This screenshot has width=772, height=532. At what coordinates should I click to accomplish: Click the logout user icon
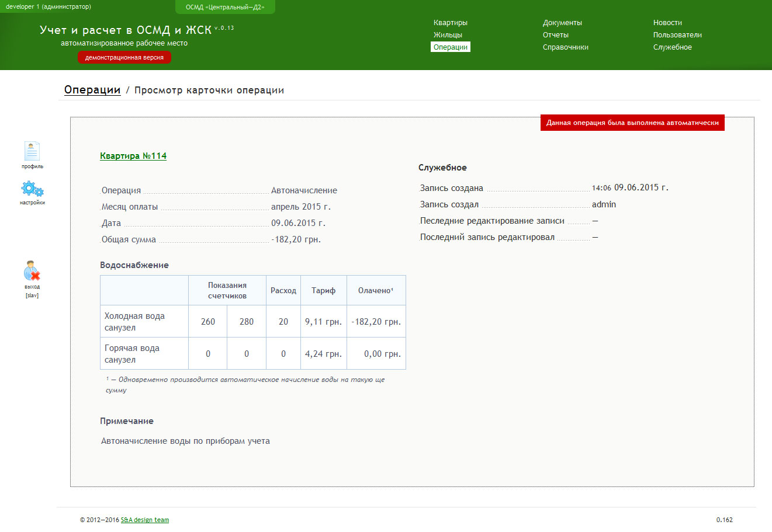pos(32,271)
